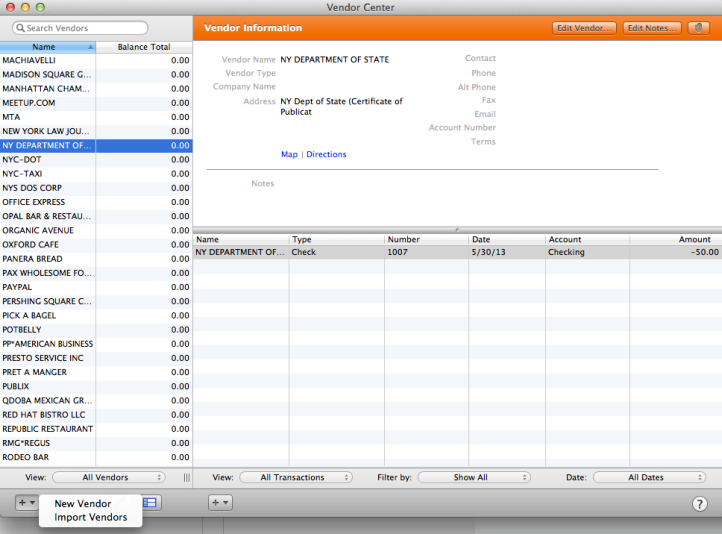Viewport: 722px width, 534px height.
Task: Select PUBLIX vendor
Action: 96,387
